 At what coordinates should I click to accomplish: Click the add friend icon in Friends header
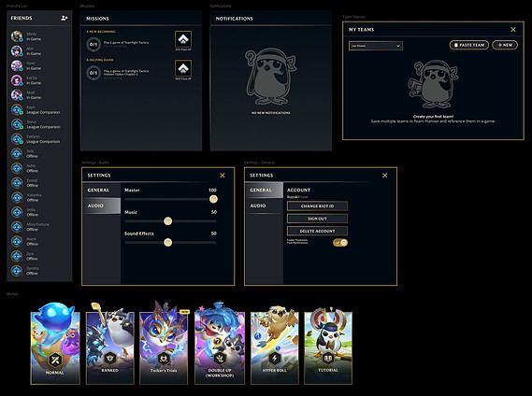65,18
